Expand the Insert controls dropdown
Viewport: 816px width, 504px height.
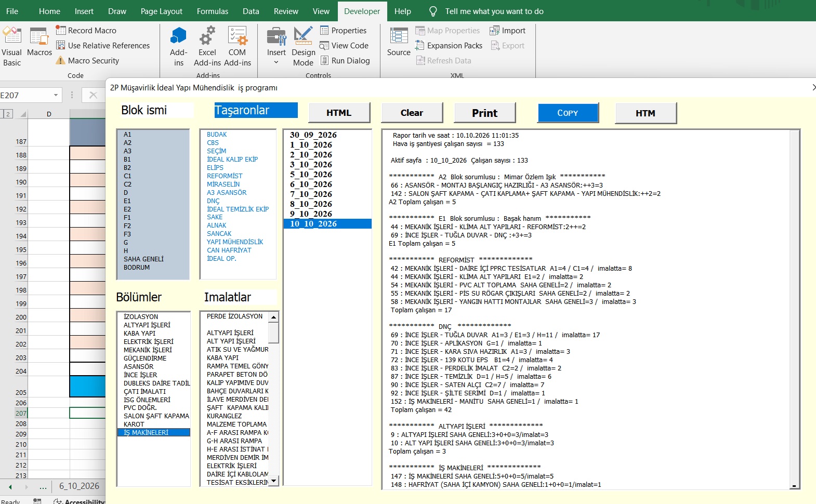pos(277,62)
